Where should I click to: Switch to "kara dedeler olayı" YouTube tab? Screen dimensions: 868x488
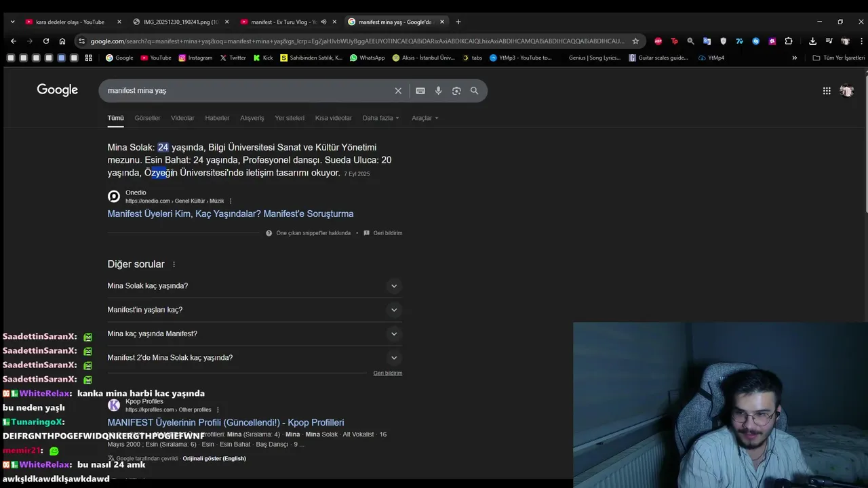point(71,22)
